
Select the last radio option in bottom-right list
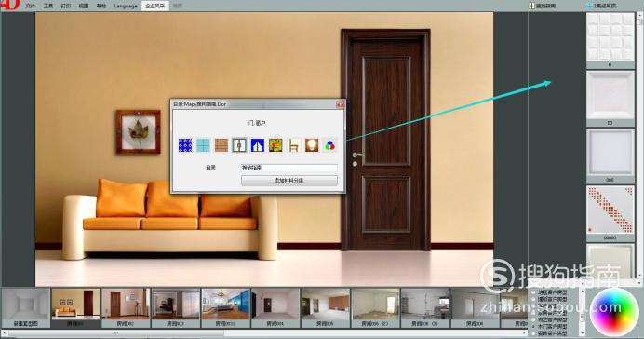pos(534,332)
